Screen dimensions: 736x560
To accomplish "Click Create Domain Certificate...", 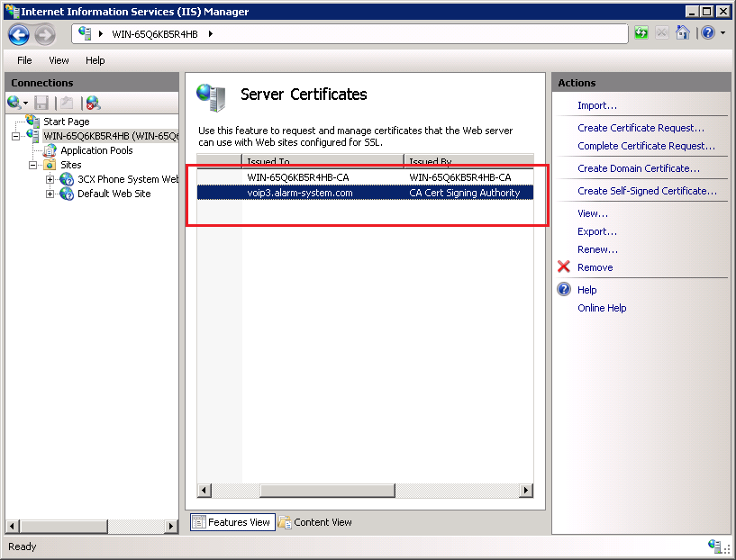I will 639,168.
